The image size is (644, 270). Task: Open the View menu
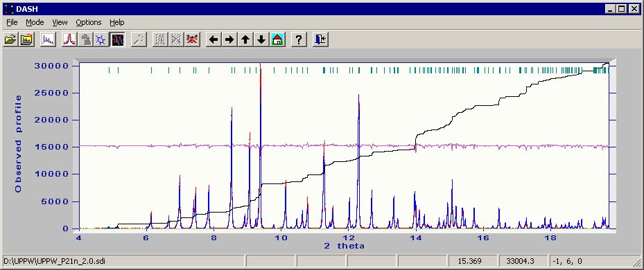[60, 22]
